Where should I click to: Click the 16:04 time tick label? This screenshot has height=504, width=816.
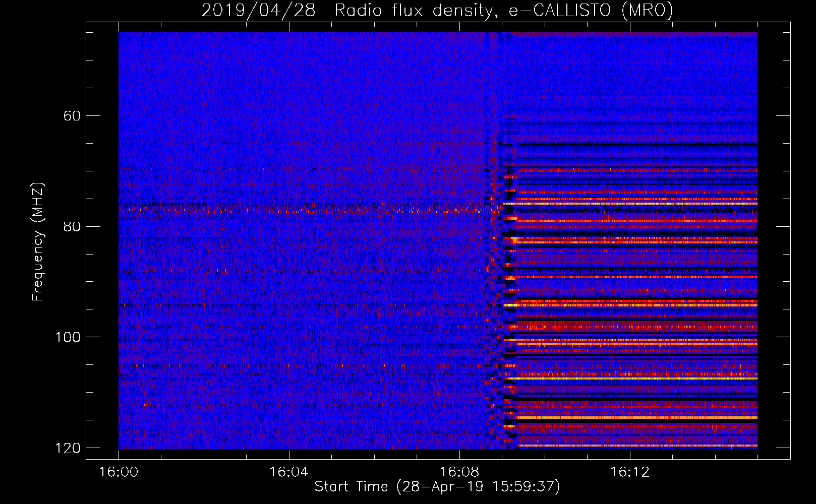[289, 472]
